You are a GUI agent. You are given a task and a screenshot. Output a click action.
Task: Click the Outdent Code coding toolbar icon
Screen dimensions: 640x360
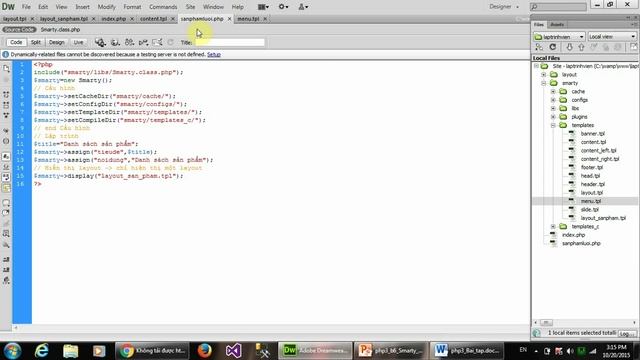tap(6, 270)
